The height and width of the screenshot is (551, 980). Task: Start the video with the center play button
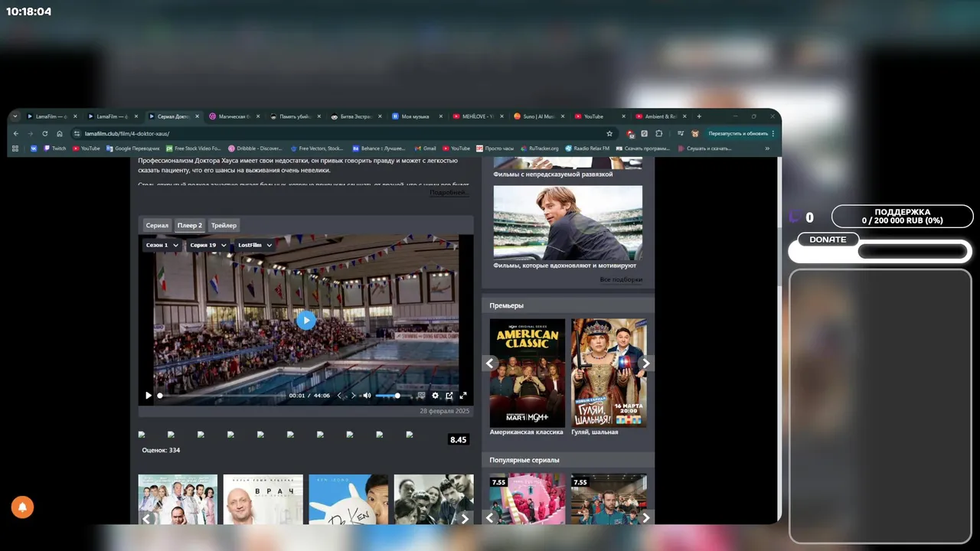(305, 320)
